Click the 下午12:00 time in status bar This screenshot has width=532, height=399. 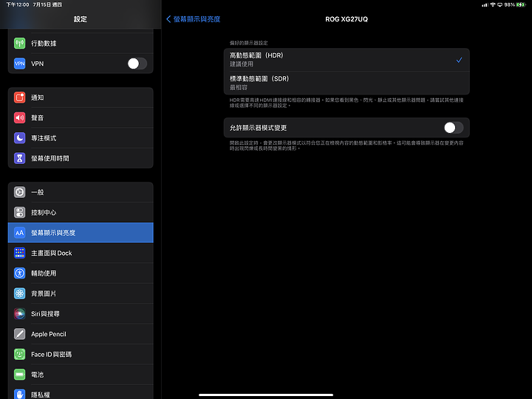pos(18,4)
